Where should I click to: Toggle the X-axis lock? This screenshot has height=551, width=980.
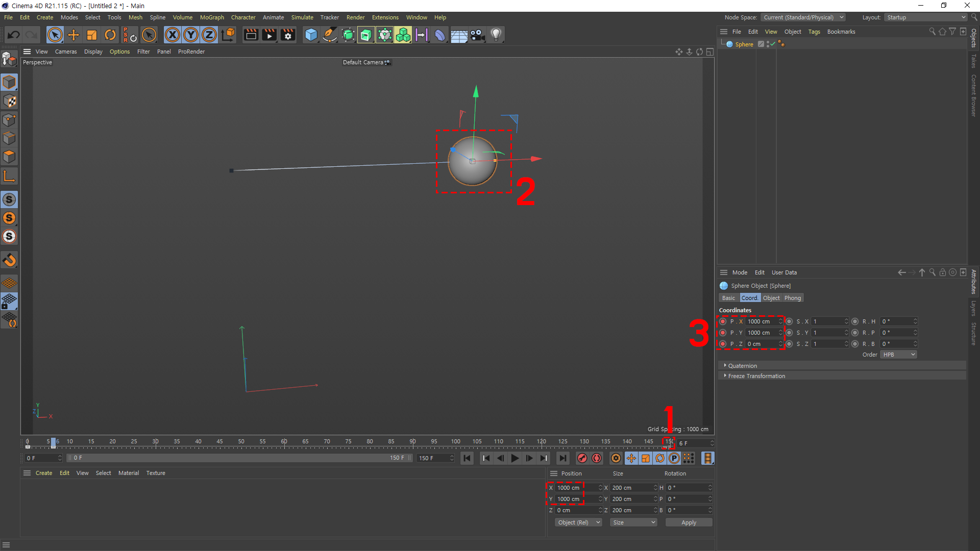point(173,35)
